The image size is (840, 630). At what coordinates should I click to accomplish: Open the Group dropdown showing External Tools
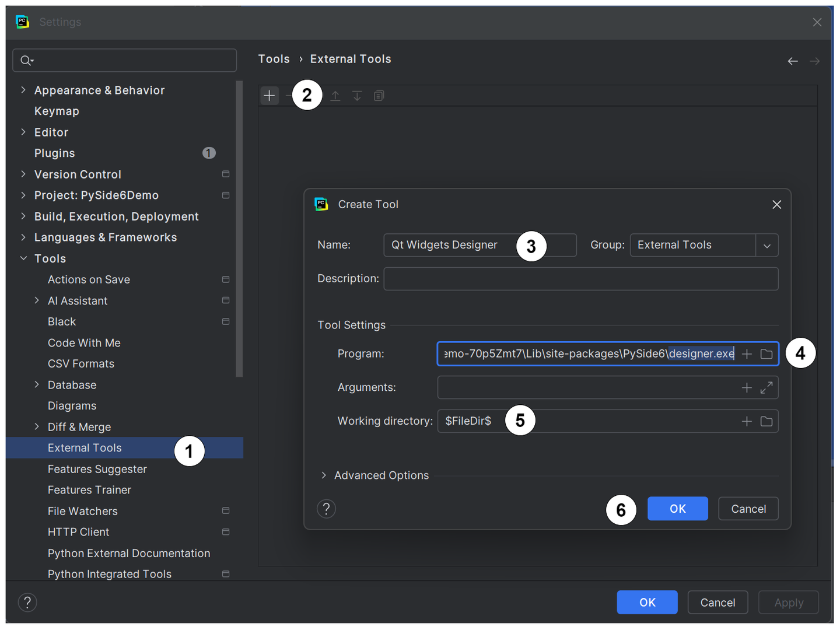pyautogui.click(x=766, y=245)
